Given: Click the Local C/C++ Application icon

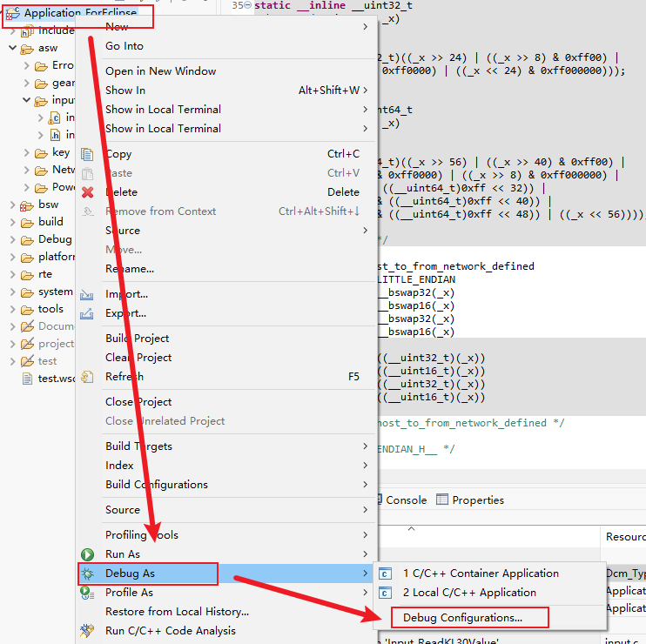Looking at the screenshot, I should tap(385, 593).
